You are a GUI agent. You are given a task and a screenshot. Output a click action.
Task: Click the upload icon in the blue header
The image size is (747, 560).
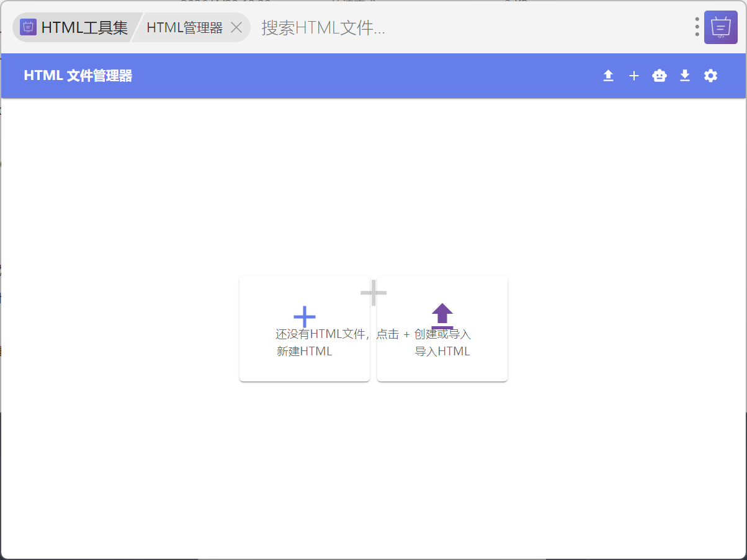tap(608, 76)
